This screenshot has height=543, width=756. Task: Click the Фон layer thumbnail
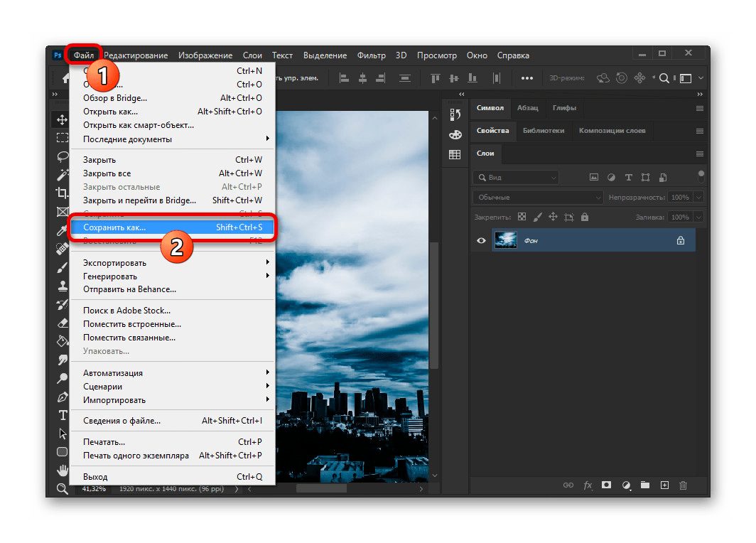506,240
